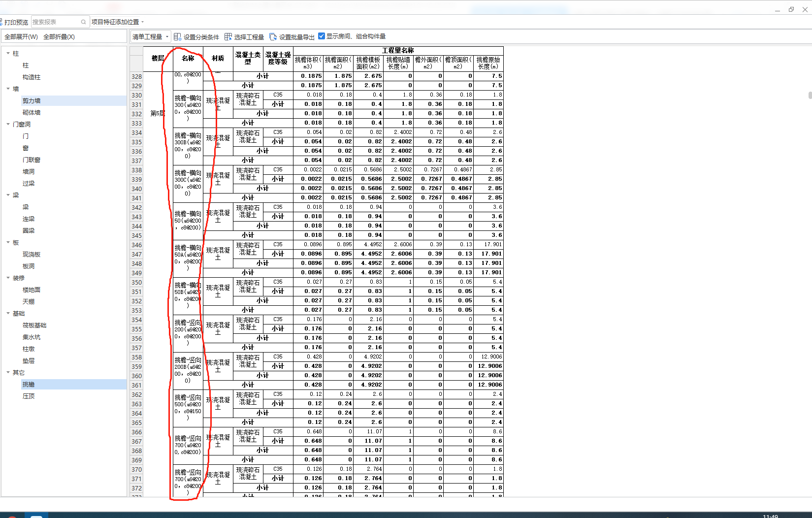Select 现浇板 in the tree
The width and height of the screenshot is (812, 518).
pos(32,255)
